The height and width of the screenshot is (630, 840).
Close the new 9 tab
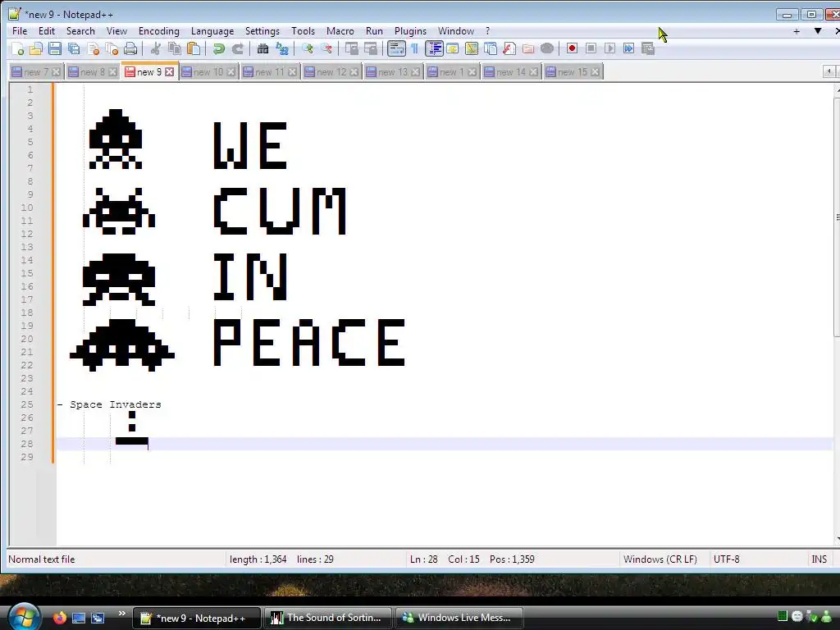tap(169, 72)
